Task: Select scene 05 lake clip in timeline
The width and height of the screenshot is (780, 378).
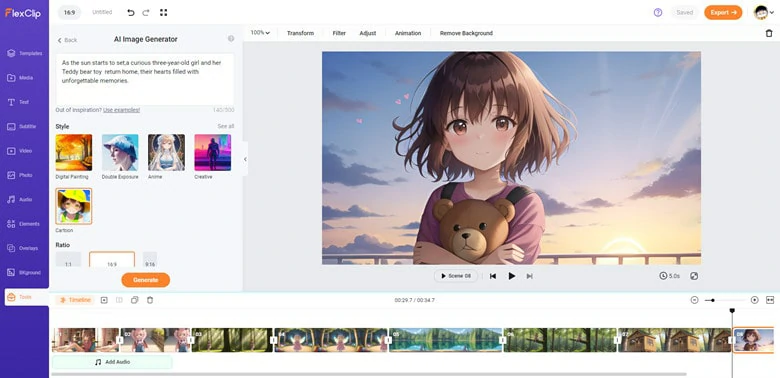Action: (x=446, y=340)
